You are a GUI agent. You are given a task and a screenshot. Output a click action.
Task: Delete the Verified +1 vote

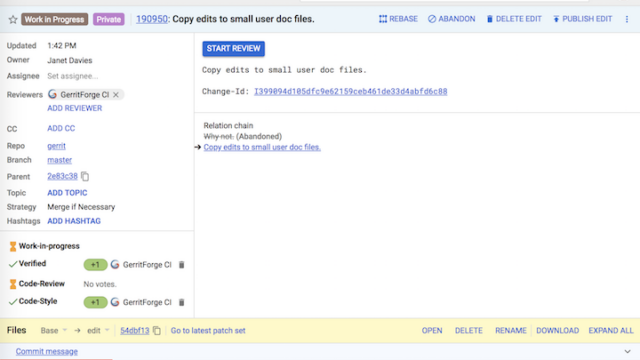pos(182,265)
